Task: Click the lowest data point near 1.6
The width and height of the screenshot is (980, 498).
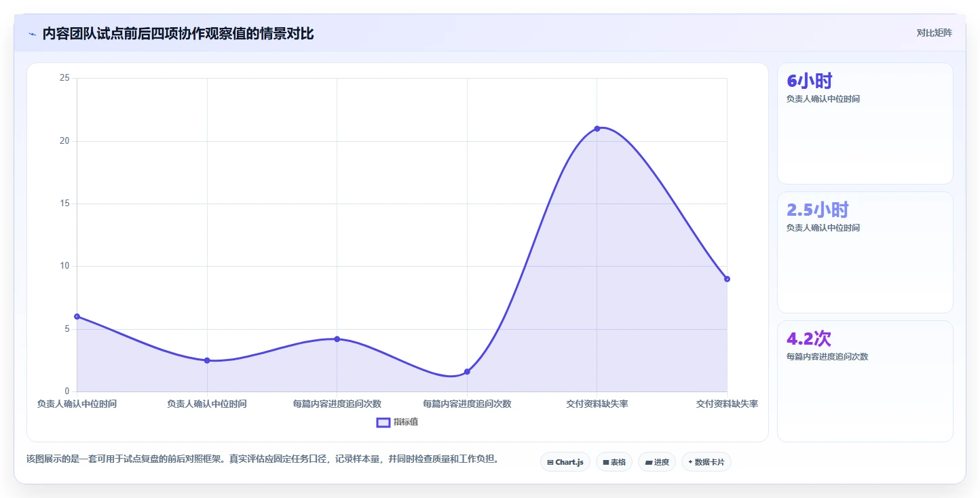Action: pyautogui.click(x=467, y=371)
